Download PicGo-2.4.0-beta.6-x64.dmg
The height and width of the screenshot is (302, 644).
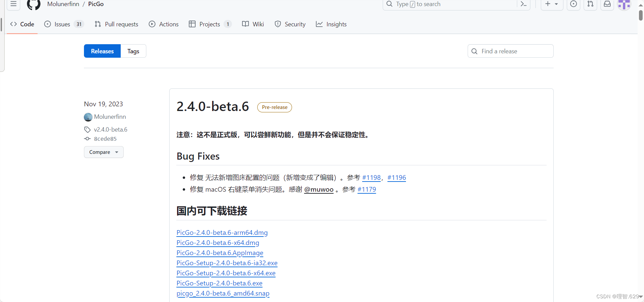218,243
